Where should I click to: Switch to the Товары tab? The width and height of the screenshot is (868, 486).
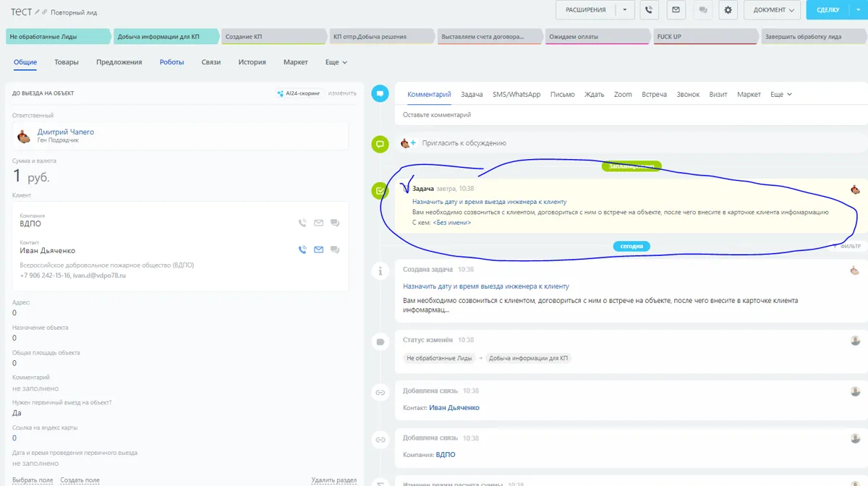click(67, 62)
